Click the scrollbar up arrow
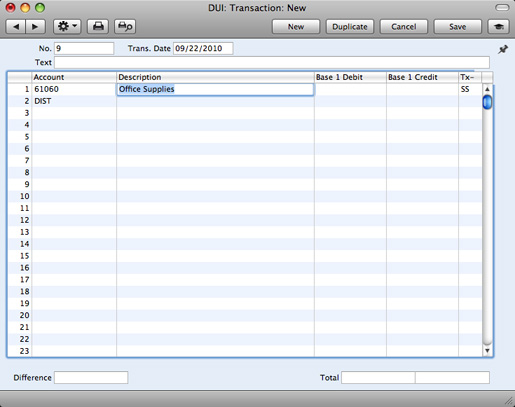The height and width of the screenshot is (407, 515). [487, 89]
